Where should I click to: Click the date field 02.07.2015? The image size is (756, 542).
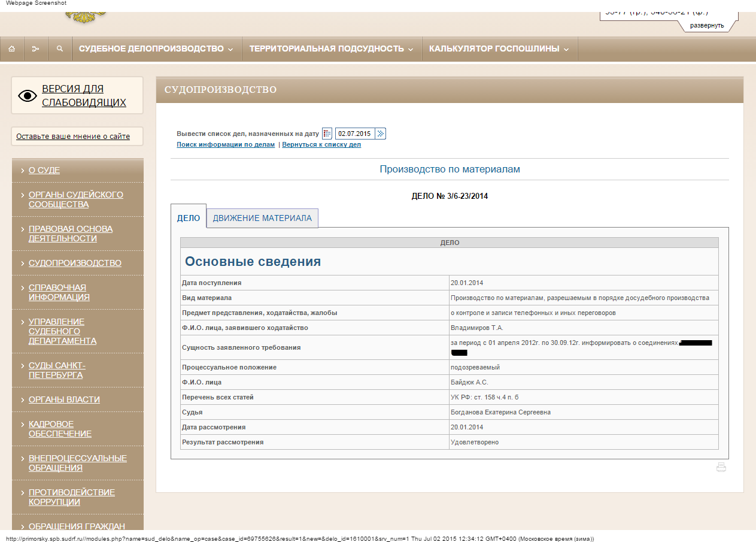pyautogui.click(x=354, y=134)
